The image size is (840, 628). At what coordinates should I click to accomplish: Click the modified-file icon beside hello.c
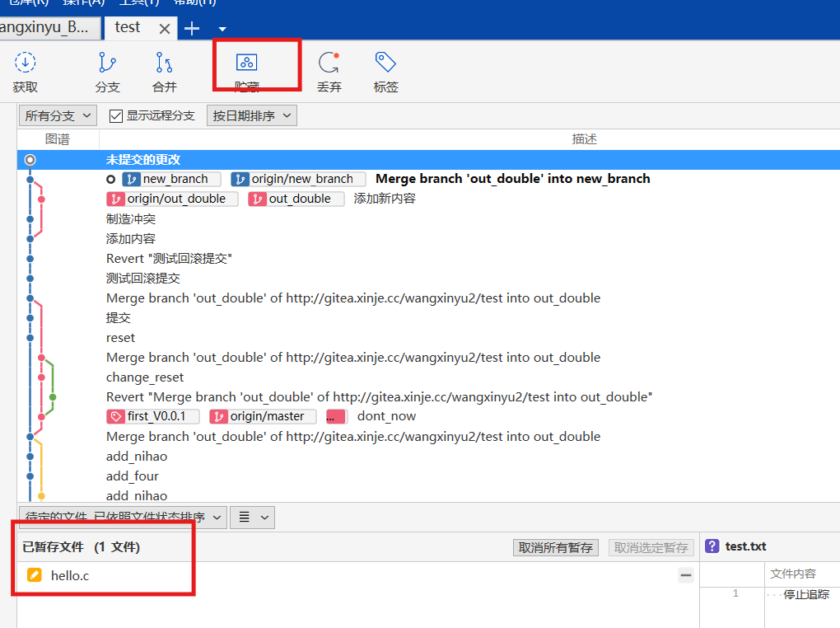point(35,575)
